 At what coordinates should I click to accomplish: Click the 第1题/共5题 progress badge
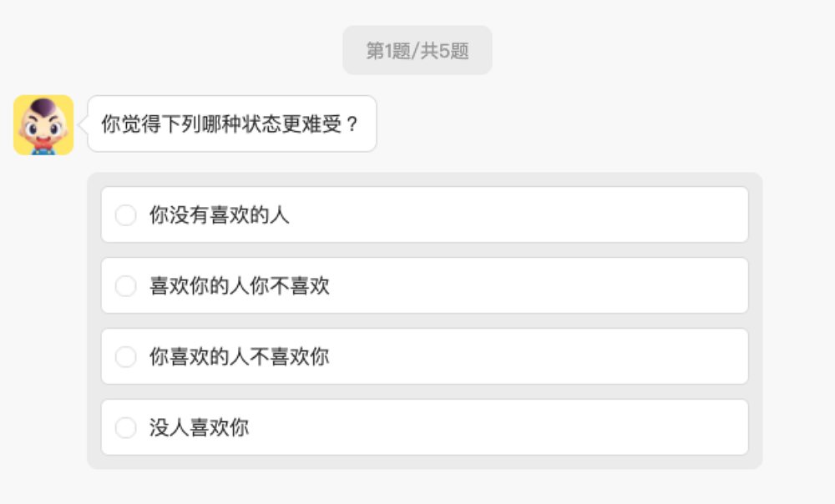click(x=417, y=50)
